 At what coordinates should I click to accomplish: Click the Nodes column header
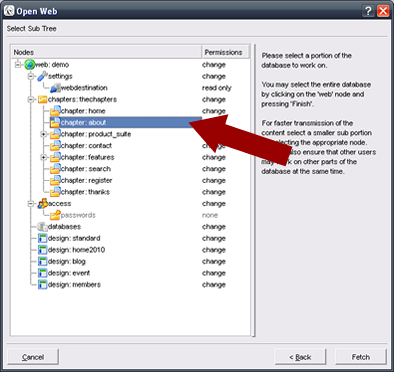(107, 52)
